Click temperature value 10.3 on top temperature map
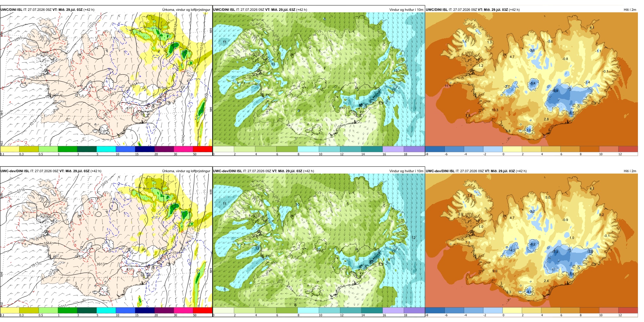 pyautogui.click(x=495, y=110)
